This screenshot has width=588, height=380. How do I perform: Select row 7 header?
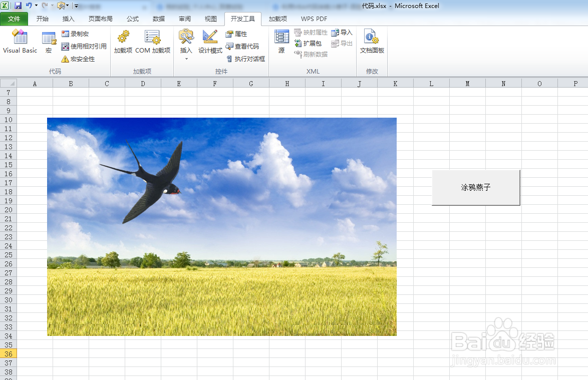coord(8,93)
